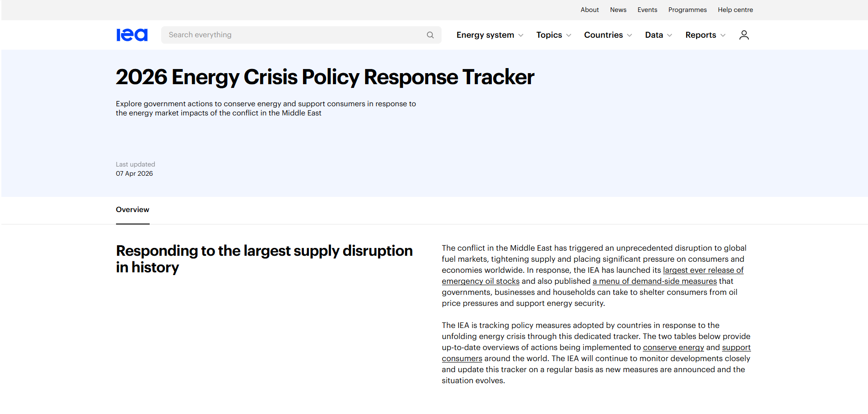
Task: Click the 2026 Energy Crisis Policy Response Tracker heading
Action: point(325,77)
